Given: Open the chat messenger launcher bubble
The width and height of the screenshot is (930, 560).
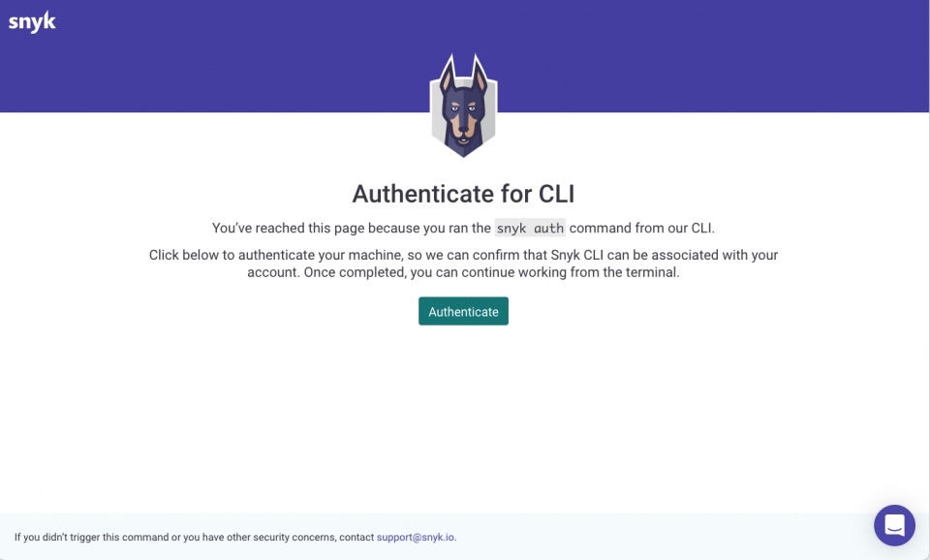Looking at the screenshot, I should point(894,525).
